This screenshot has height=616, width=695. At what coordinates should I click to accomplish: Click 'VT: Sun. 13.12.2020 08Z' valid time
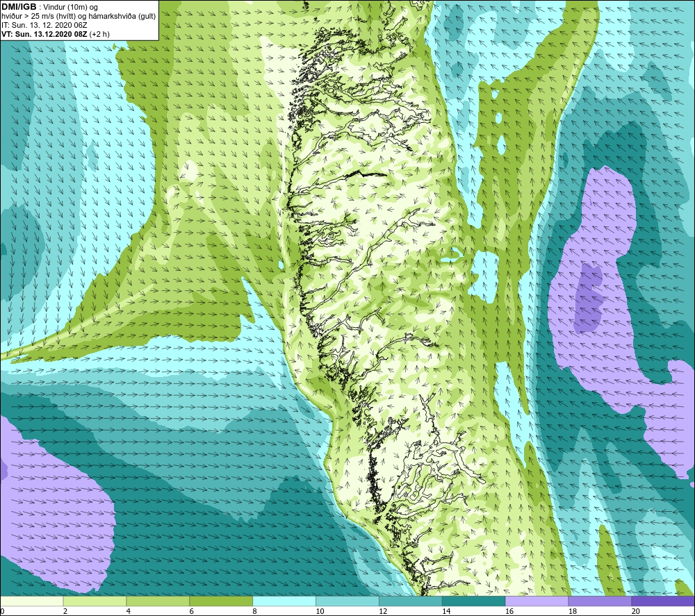(44, 34)
